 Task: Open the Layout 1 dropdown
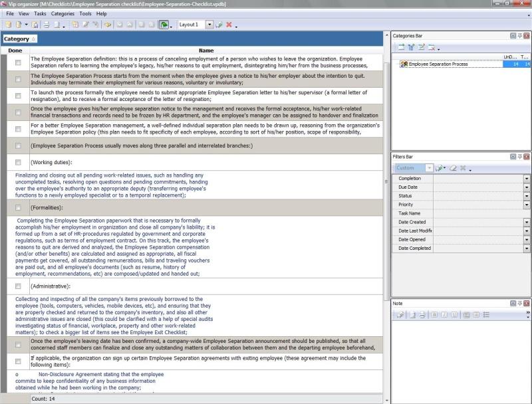pos(209,25)
